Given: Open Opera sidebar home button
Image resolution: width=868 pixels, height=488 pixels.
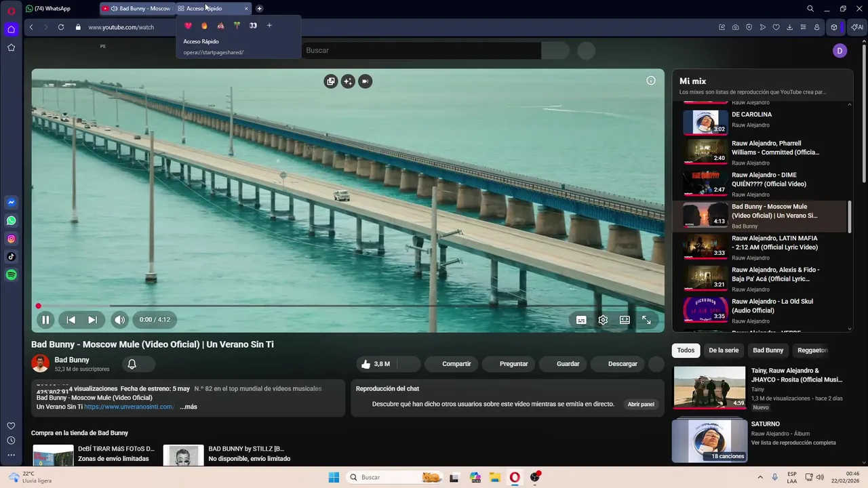Looking at the screenshot, I should click(x=11, y=29).
